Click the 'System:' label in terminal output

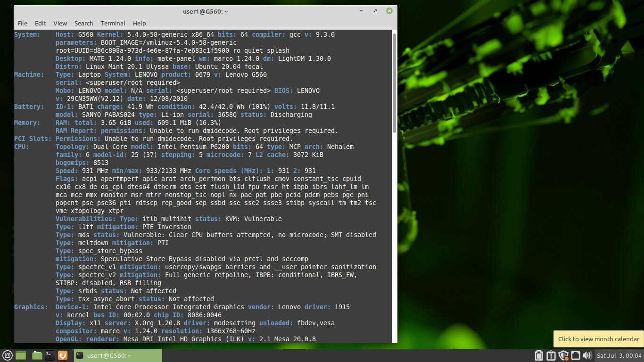point(27,34)
